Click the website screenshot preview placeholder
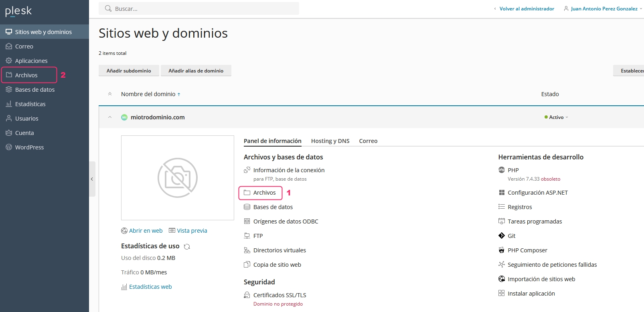644x312 pixels. 177,177
